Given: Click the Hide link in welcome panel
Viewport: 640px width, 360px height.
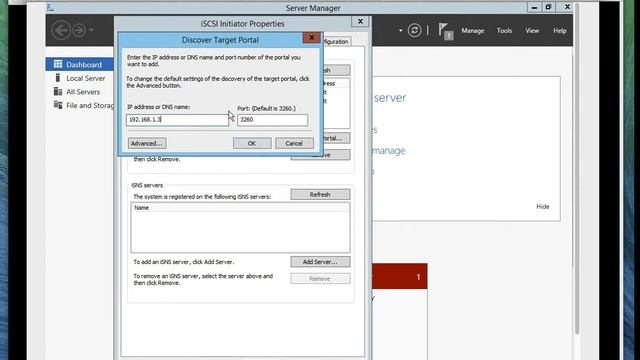Looking at the screenshot, I should [542, 207].
